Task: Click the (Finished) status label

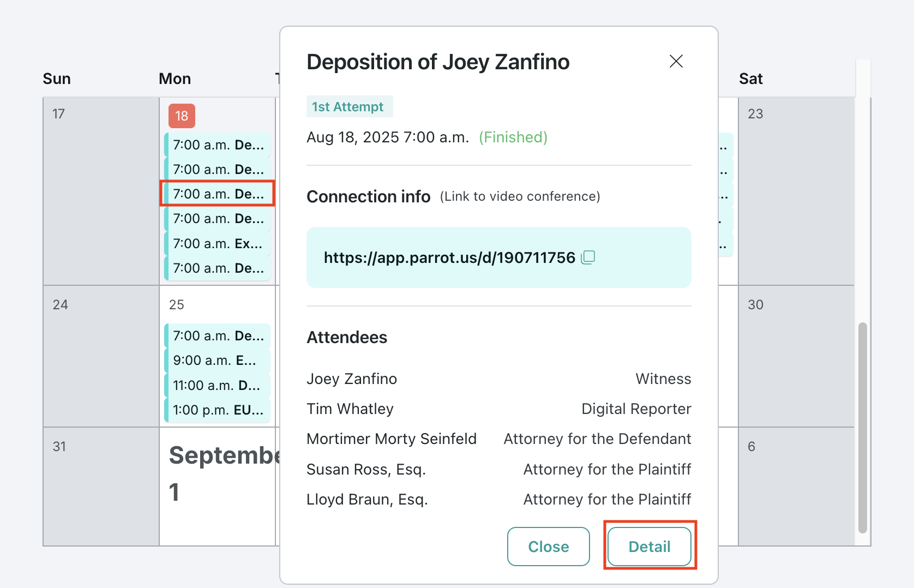Action: tap(513, 137)
